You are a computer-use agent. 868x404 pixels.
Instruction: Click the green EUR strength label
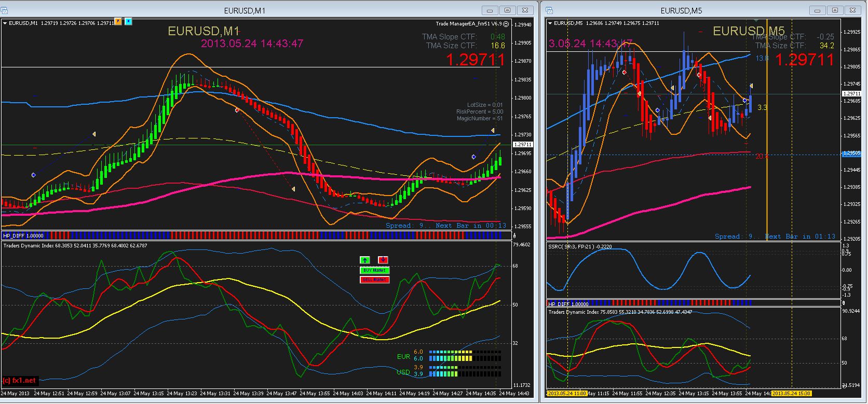pos(403,357)
